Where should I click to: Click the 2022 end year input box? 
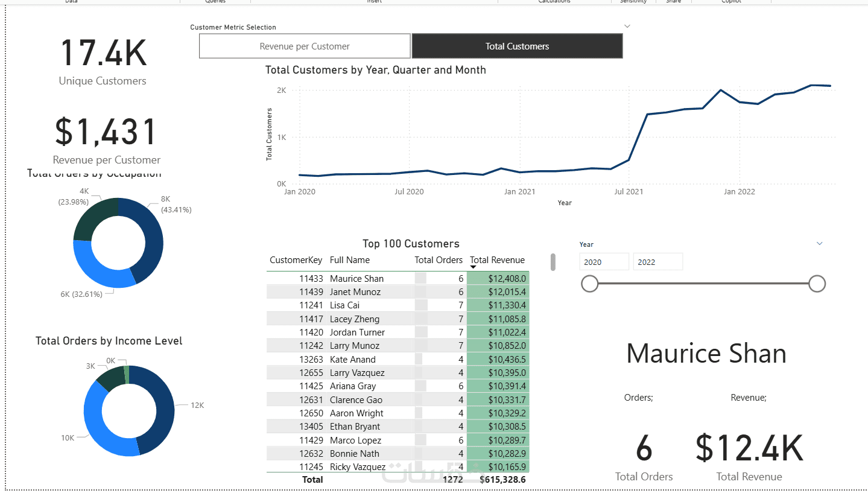coord(658,262)
